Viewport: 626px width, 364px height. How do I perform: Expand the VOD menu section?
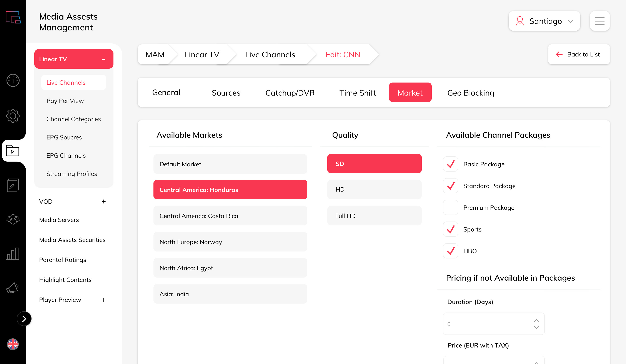pyautogui.click(x=104, y=202)
